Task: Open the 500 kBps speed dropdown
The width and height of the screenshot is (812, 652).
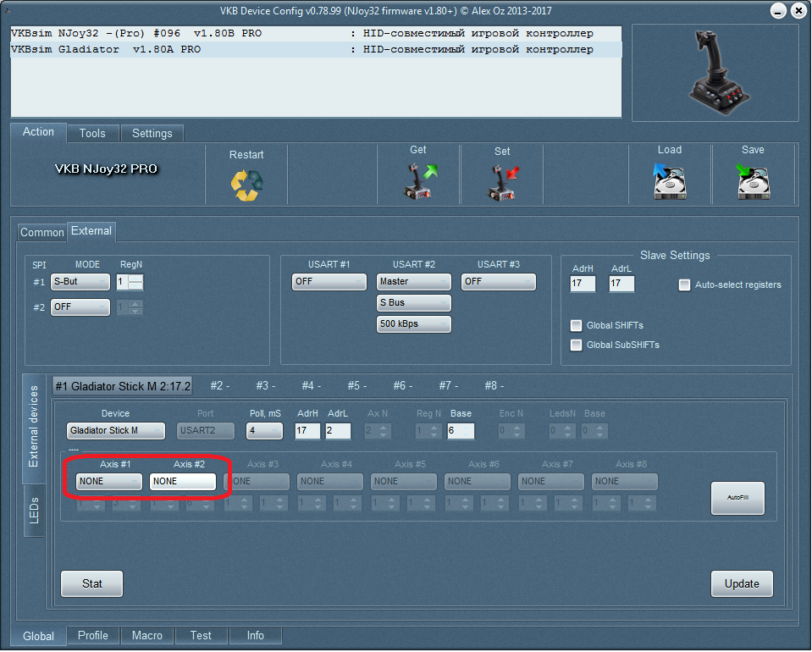Action: pyautogui.click(x=414, y=324)
